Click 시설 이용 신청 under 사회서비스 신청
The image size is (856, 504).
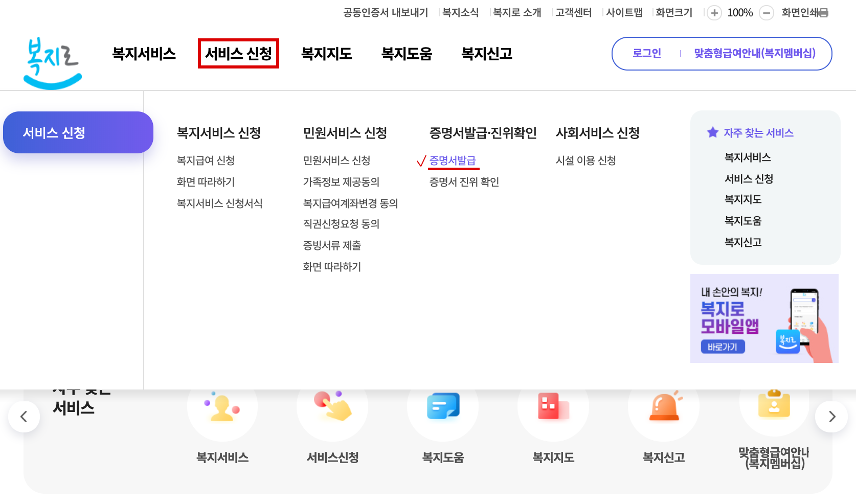[585, 160]
